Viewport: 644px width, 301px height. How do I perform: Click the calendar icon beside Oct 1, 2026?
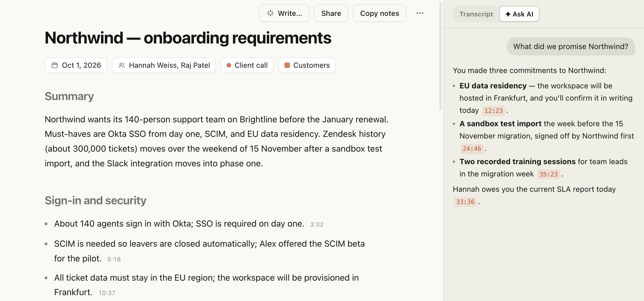pos(55,65)
